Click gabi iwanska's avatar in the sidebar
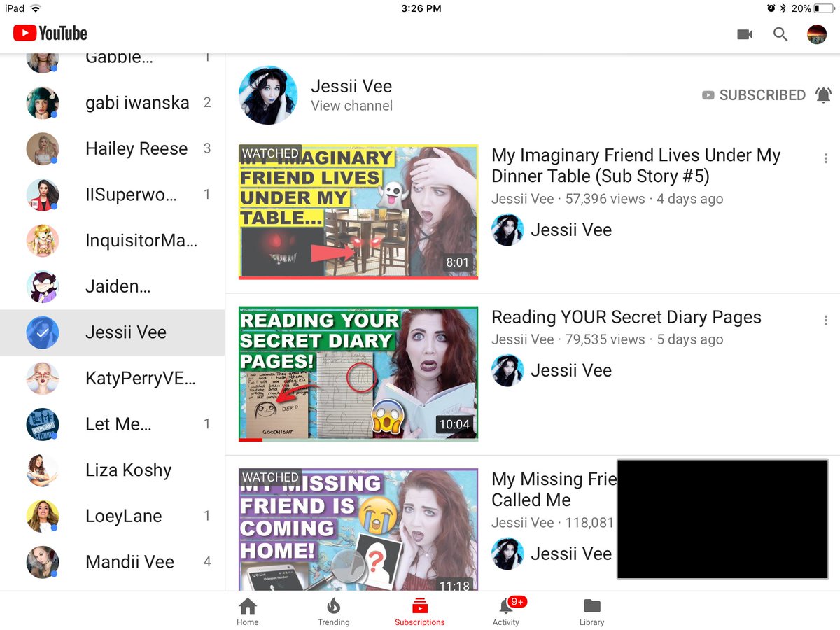The image size is (840, 630). point(43,103)
